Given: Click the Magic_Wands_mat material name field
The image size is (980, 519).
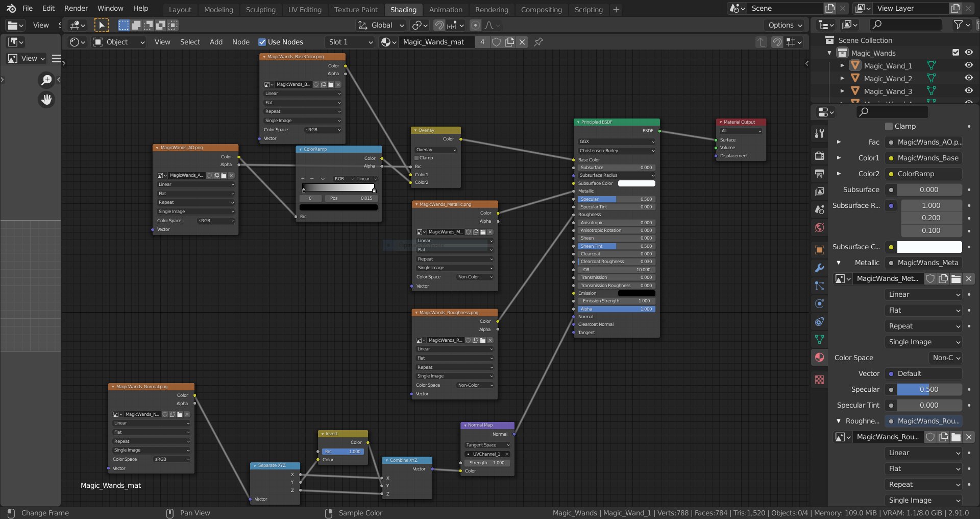Looking at the screenshot, I should click(436, 42).
